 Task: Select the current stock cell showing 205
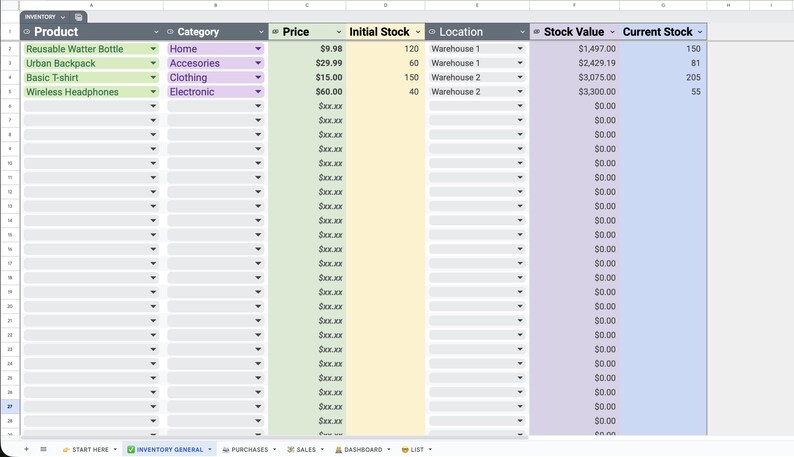663,78
